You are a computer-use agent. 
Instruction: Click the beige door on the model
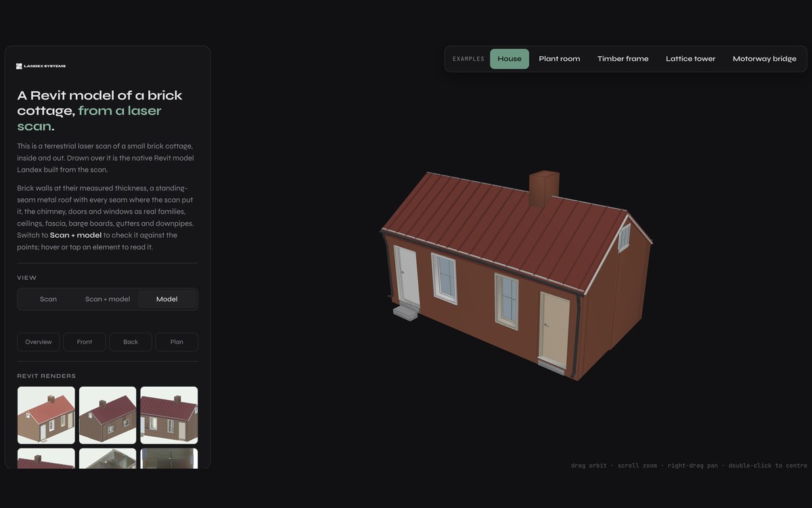(554, 329)
